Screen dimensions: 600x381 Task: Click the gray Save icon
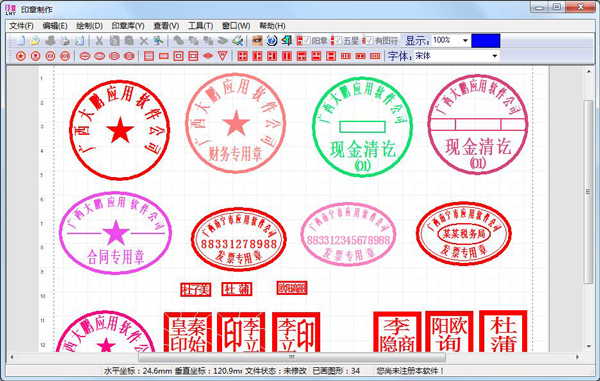(x=50, y=41)
